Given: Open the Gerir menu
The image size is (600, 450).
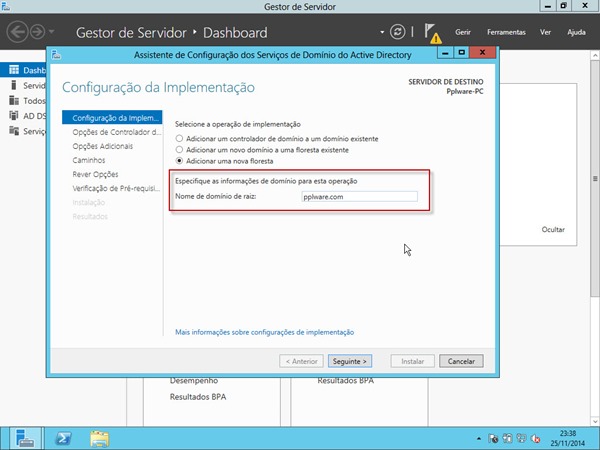Looking at the screenshot, I should pyautogui.click(x=463, y=32).
